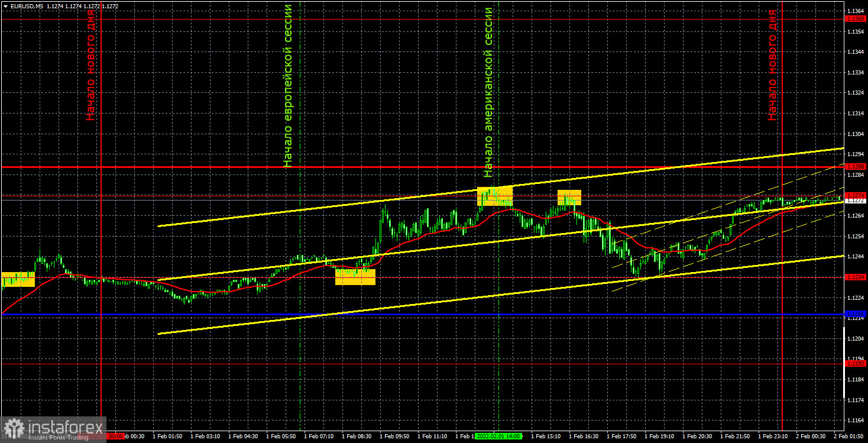Select the 'Начало американской сессии' vertical label

pyautogui.click(x=488, y=92)
